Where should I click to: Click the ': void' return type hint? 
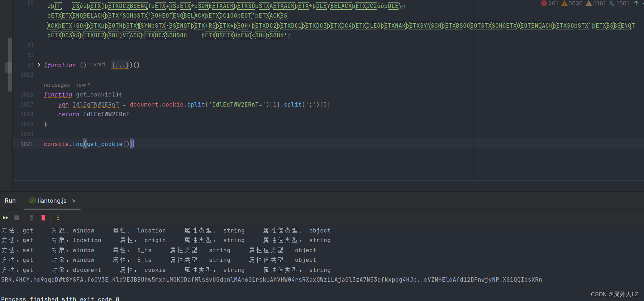[x=97, y=65]
